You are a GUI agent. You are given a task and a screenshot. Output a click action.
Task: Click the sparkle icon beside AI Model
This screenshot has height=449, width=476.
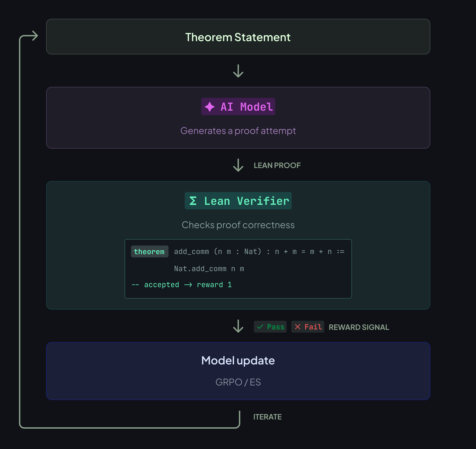(x=210, y=107)
